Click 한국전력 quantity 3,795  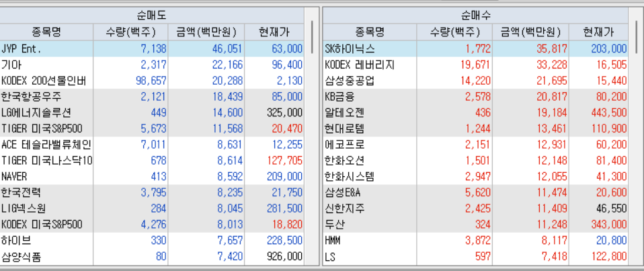coord(154,192)
